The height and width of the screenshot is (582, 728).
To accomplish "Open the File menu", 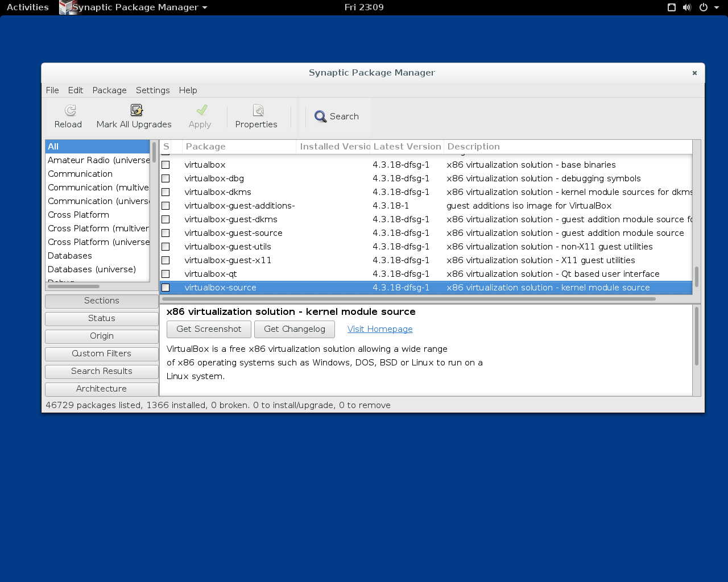I will coord(52,90).
